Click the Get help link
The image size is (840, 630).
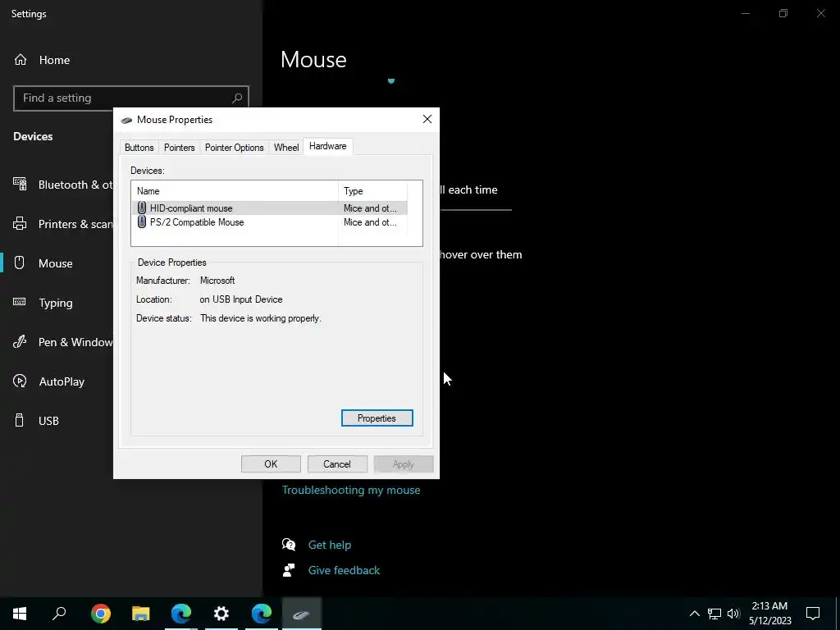tap(330, 545)
